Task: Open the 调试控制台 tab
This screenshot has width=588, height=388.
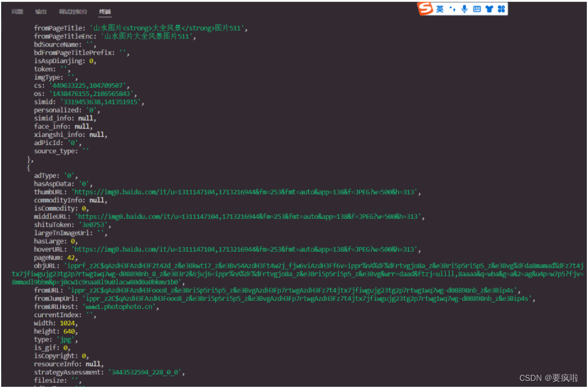Action: coord(73,12)
